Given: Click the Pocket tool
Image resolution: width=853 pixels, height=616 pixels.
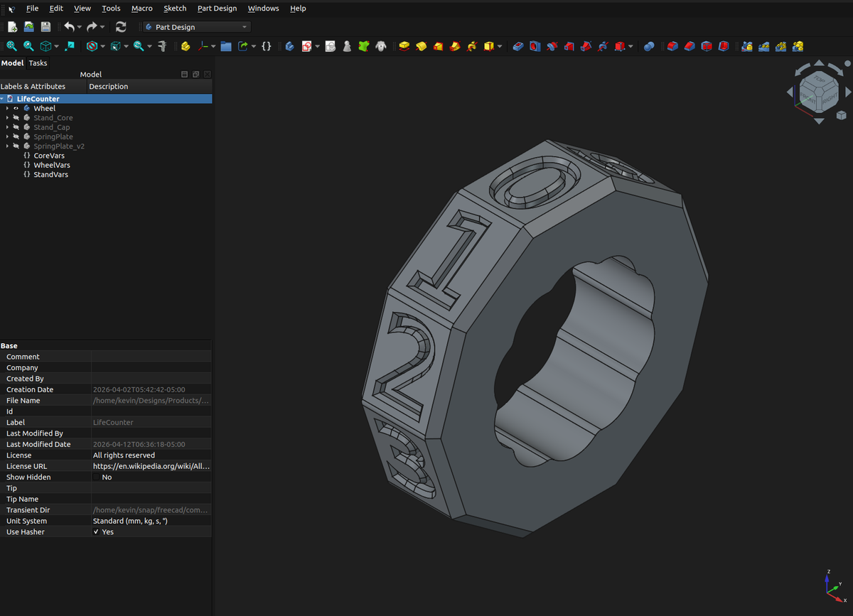Looking at the screenshot, I should click(x=518, y=46).
